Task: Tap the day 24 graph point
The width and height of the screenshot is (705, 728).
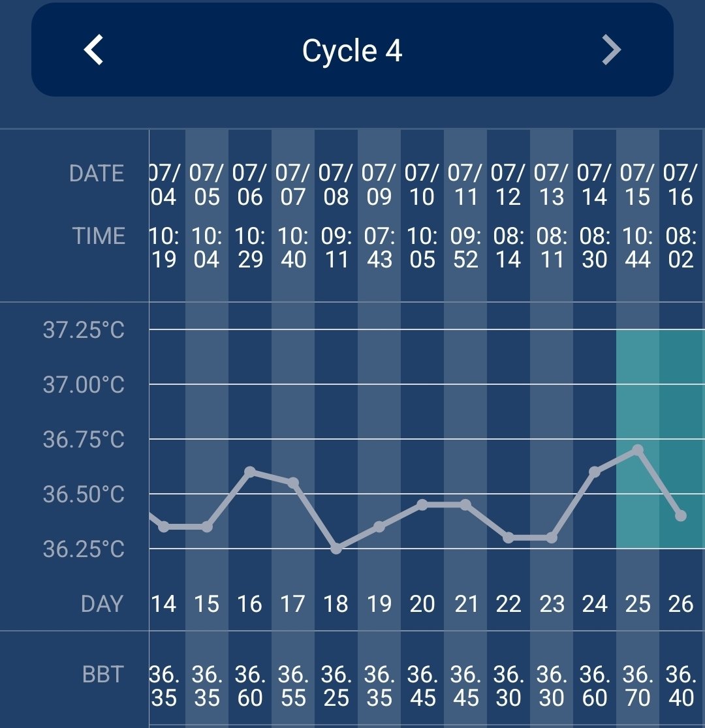Action: [595, 472]
